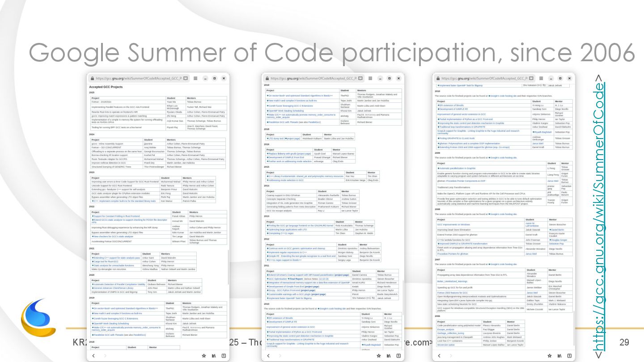This screenshot has height=362, width=644.
Task: Go back in the right browser window
Action: 440,356
